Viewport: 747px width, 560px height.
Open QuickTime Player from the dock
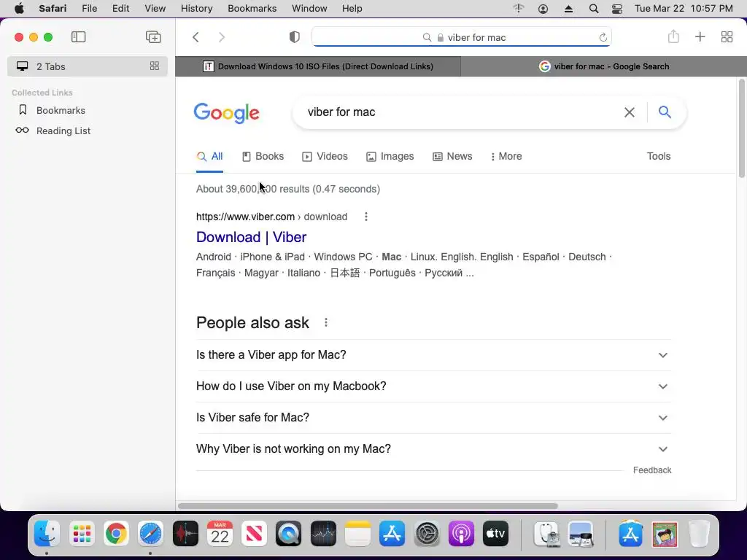(x=288, y=533)
